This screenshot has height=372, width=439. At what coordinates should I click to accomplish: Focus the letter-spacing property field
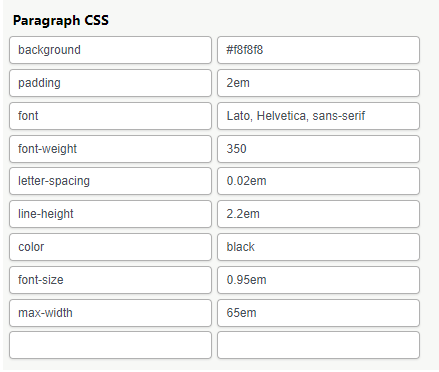110,181
